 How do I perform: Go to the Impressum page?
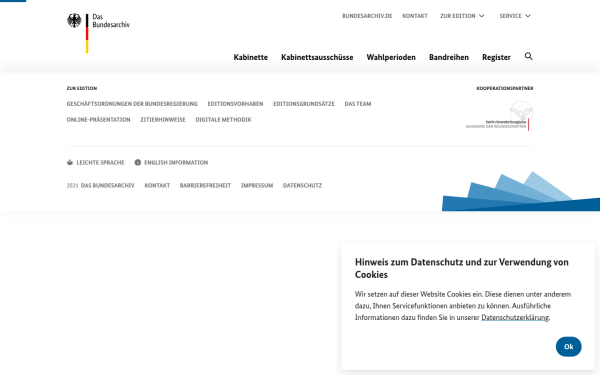click(257, 185)
